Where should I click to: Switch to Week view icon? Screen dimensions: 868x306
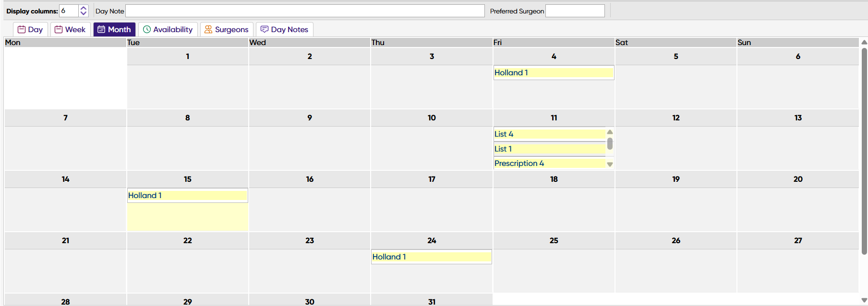point(59,29)
